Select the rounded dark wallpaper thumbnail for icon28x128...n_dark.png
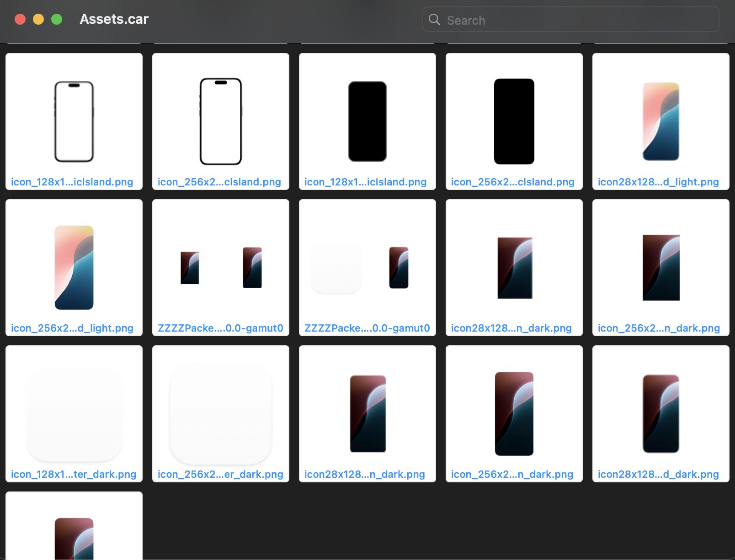This screenshot has width=735, height=560. 368,414
